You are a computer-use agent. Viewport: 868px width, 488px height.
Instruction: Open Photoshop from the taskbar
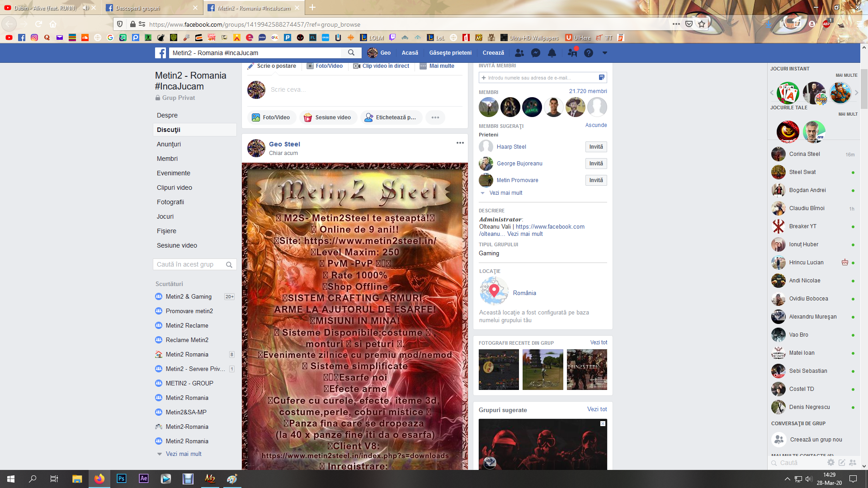pyautogui.click(x=121, y=479)
